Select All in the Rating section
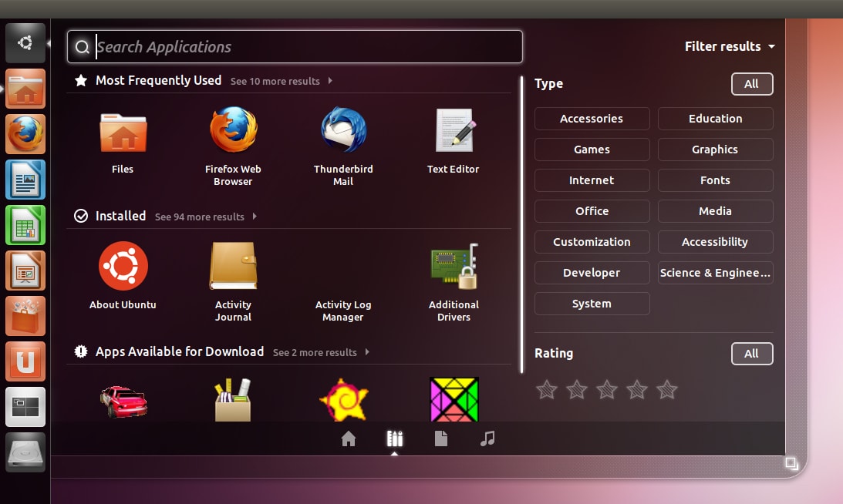The height and width of the screenshot is (504, 843). (752, 354)
